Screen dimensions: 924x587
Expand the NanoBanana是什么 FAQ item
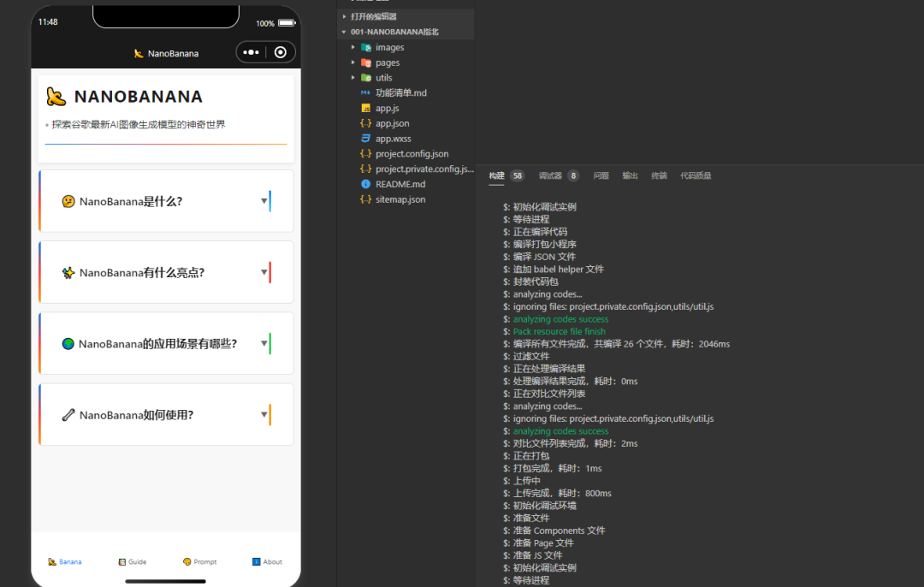pos(165,200)
